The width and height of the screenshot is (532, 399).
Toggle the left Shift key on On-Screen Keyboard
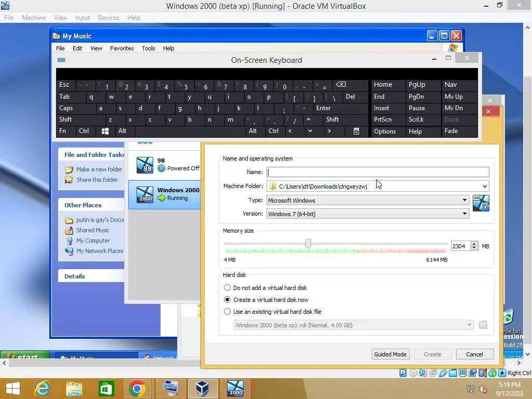pyautogui.click(x=81, y=120)
